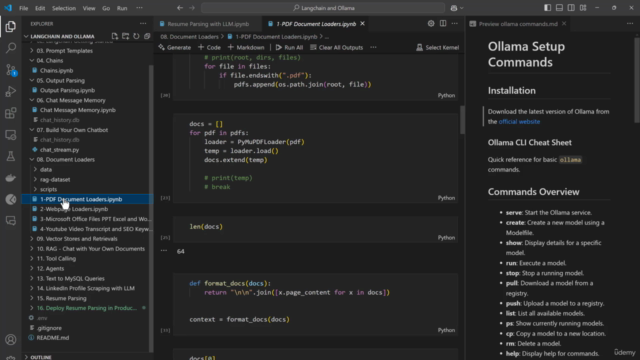Image resolution: width=640 pixels, height=360 pixels.
Task: Click Document Loaders breadcrumb segment
Action: tap(189, 37)
